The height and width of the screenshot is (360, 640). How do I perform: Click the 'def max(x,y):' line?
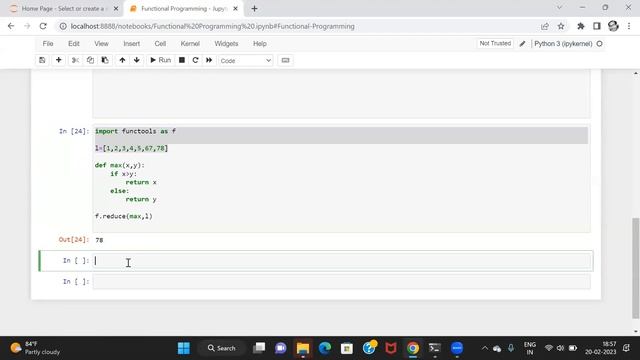point(120,165)
